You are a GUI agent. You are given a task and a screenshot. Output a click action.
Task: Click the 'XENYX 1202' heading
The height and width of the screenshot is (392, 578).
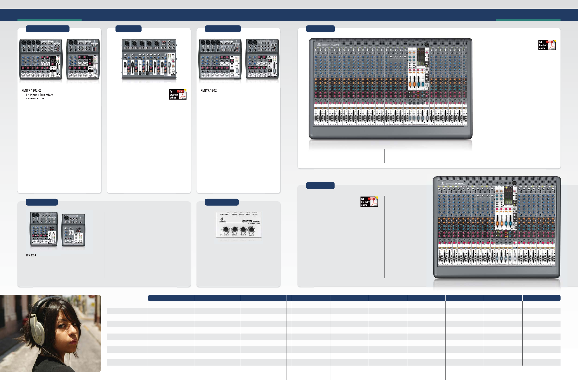click(x=209, y=90)
